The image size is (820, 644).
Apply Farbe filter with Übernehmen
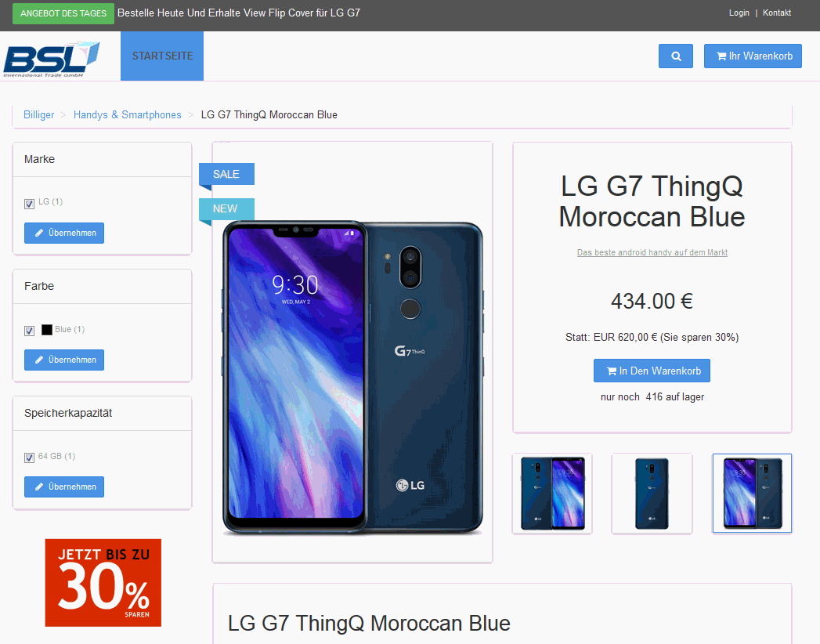coord(64,360)
